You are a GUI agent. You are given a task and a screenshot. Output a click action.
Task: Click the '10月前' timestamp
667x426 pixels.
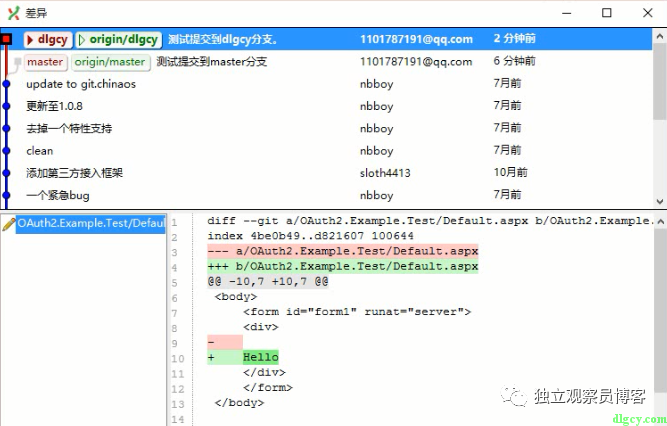click(510, 172)
